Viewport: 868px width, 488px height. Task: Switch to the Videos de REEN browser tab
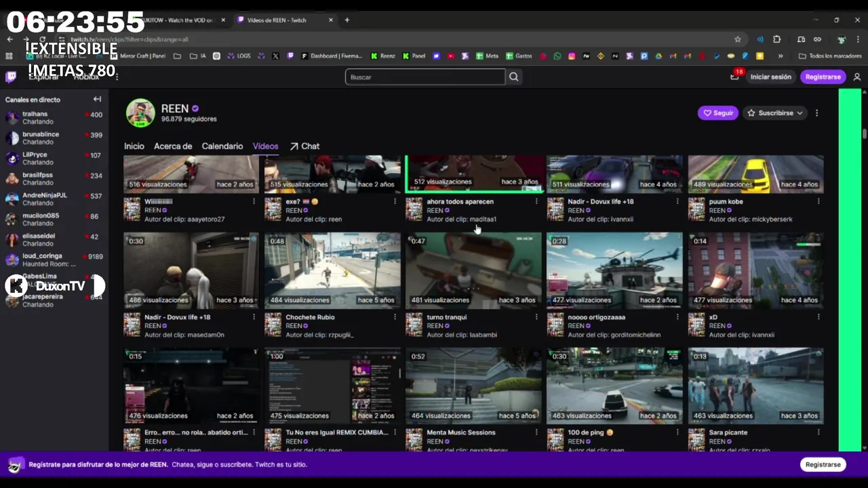click(285, 20)
